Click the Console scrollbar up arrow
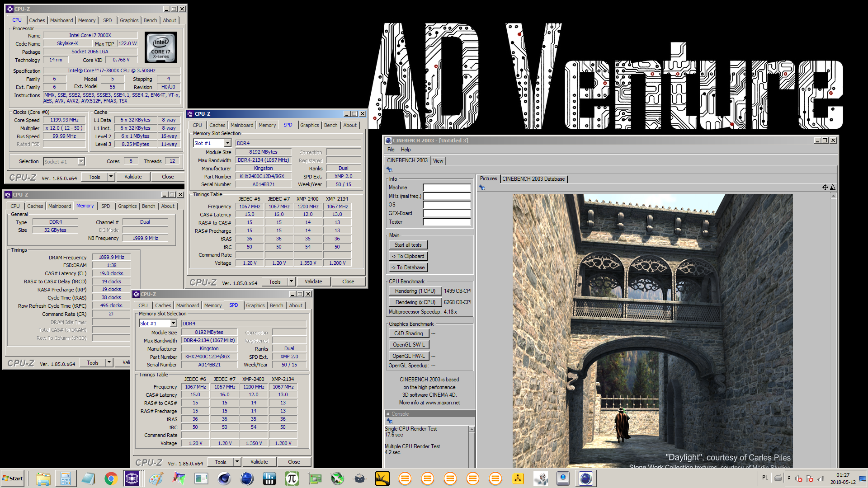 472,429
